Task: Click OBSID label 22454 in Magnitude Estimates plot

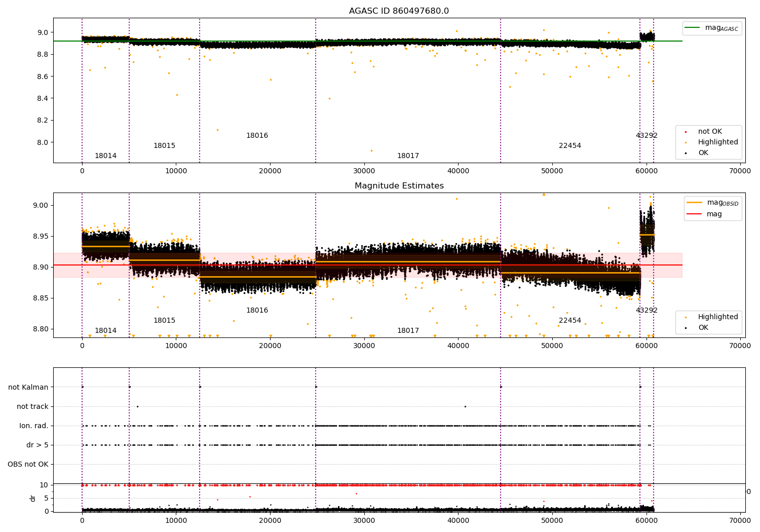Action: pyautogui.click(x=570, y=321)
